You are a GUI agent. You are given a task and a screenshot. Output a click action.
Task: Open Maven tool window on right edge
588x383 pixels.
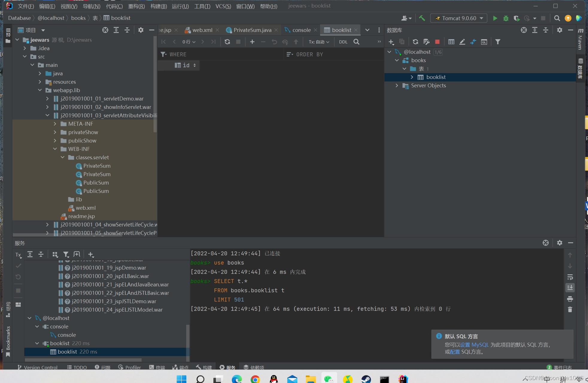(580, 39)
